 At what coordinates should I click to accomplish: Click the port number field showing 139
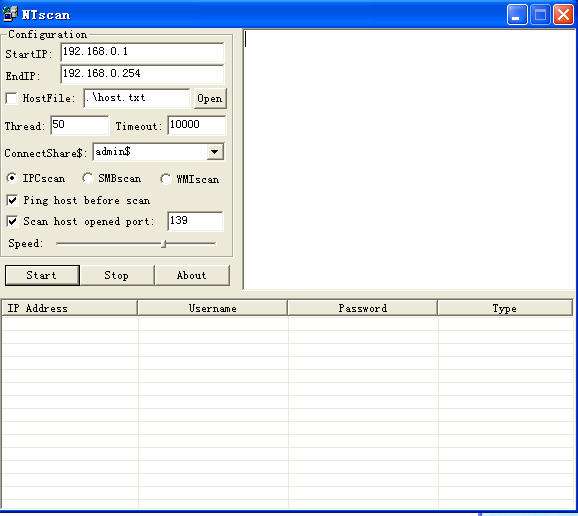point(195,221)
